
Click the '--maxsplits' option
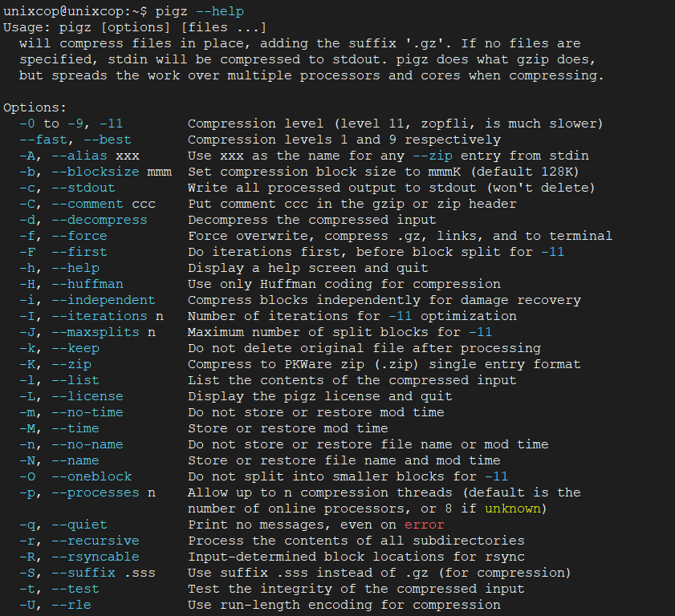point(96,333)
